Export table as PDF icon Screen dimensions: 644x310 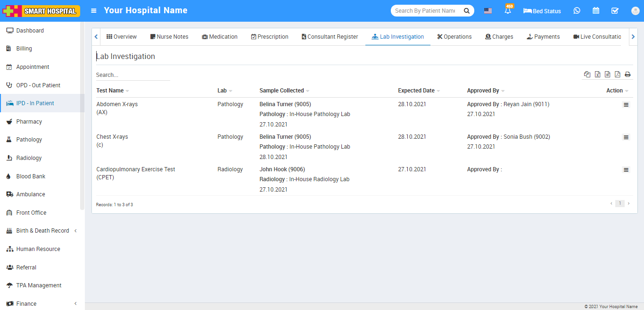(617, 75)
